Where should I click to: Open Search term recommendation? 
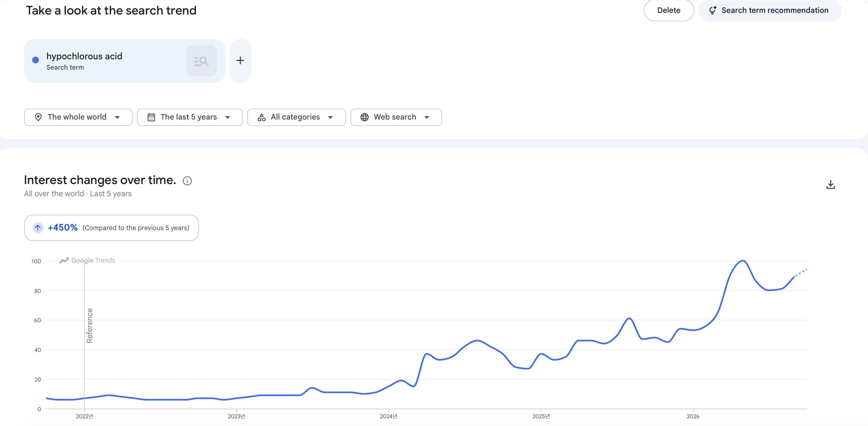point(770,10)
